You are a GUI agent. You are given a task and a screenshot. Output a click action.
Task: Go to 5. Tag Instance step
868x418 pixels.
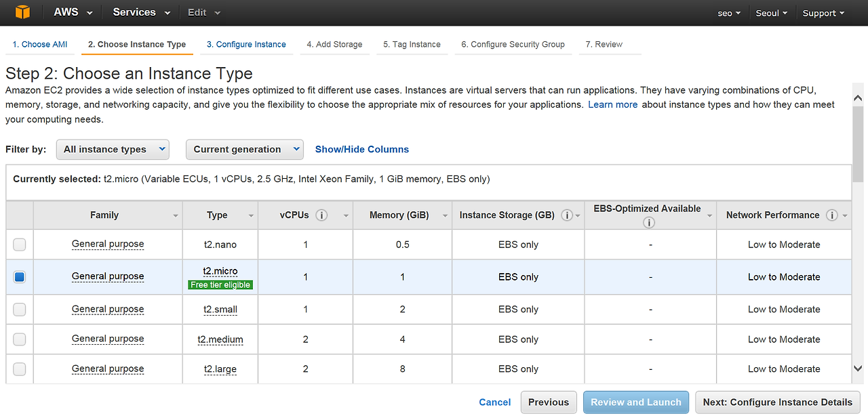point(412,45)
